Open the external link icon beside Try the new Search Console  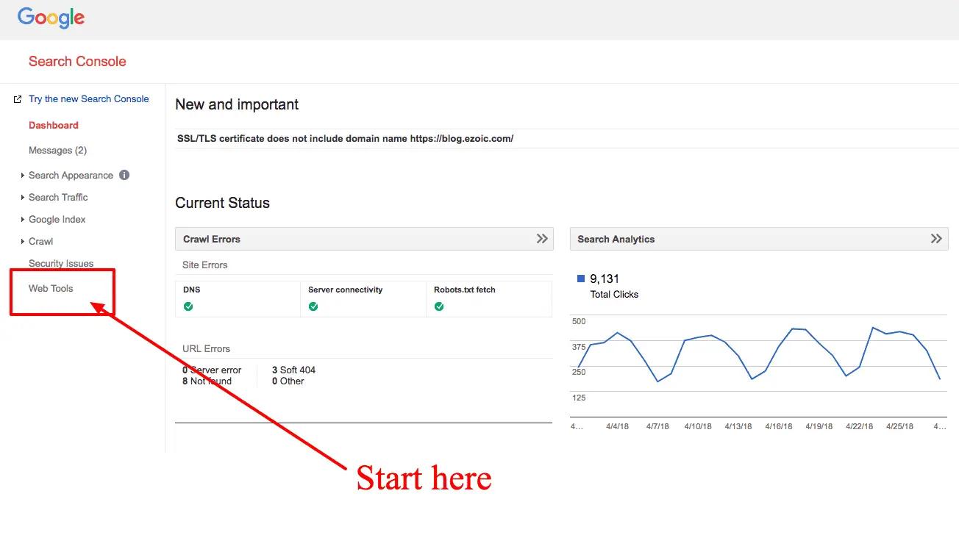[x=18, y=99]
